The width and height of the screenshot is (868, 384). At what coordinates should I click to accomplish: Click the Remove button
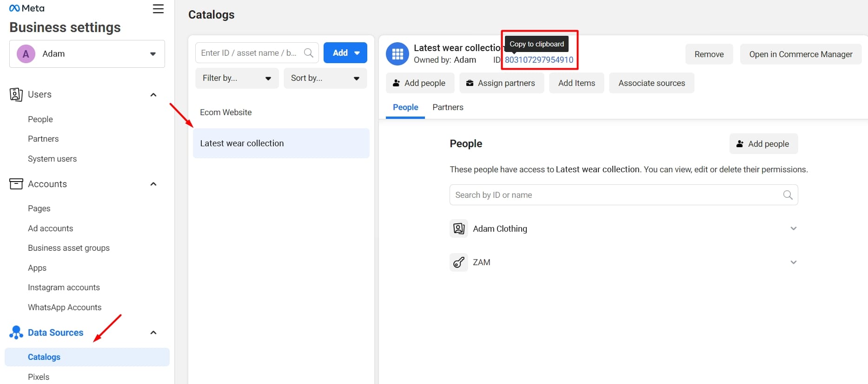tap(709, 54)
